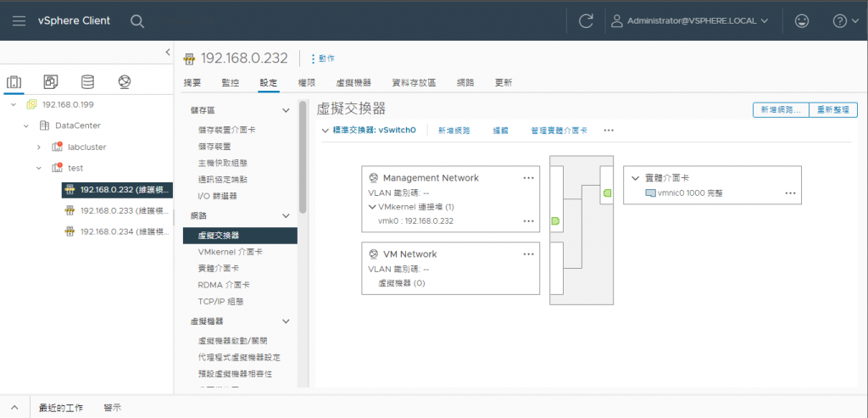Switch to the 摘要 tab
868x418 pixels.
(192, 83)
